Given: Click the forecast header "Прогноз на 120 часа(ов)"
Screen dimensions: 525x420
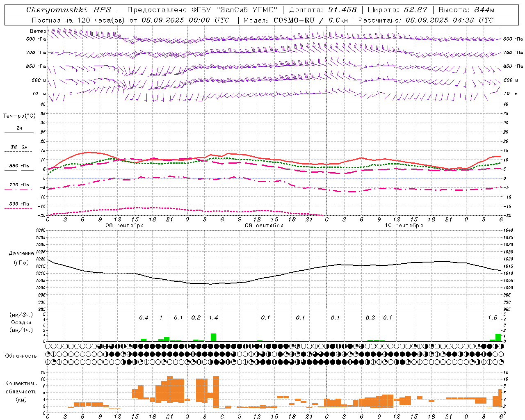Looking at the screenshot, I should (79, 20).
